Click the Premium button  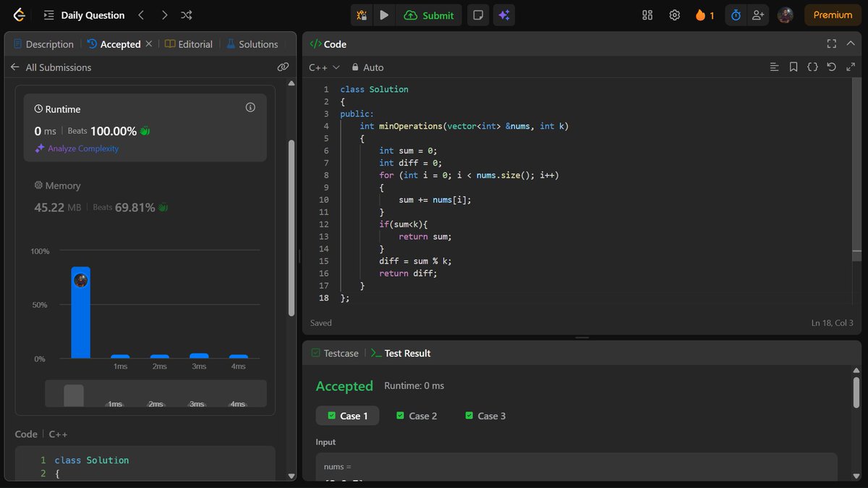[x=833, y=15]
